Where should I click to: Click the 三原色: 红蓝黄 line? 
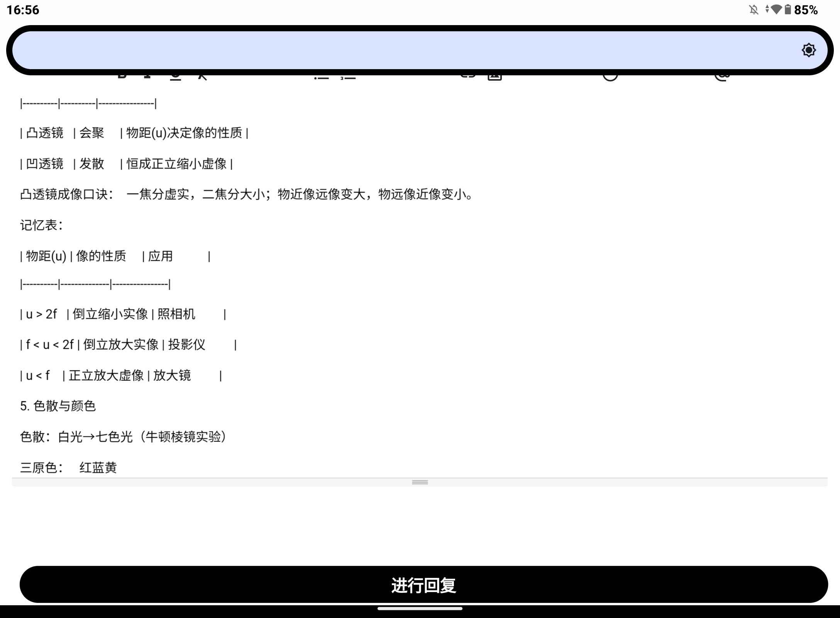68,468
